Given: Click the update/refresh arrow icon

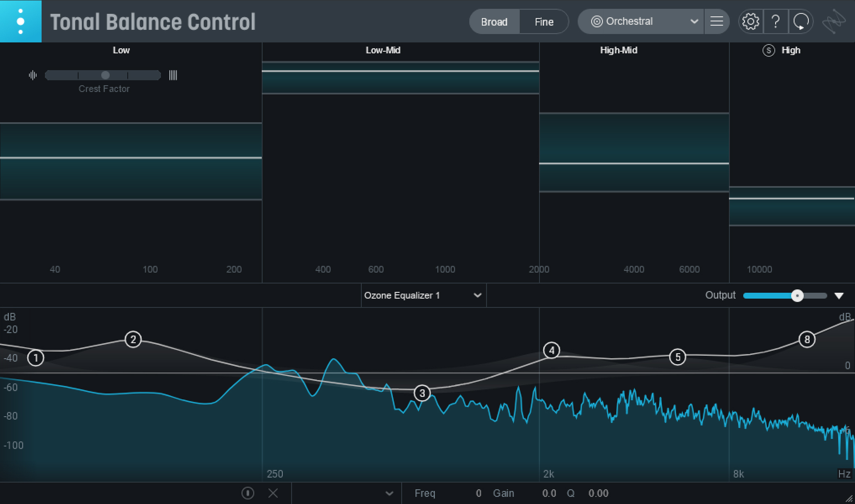Looking at the screenshot, I should point(801,21).
